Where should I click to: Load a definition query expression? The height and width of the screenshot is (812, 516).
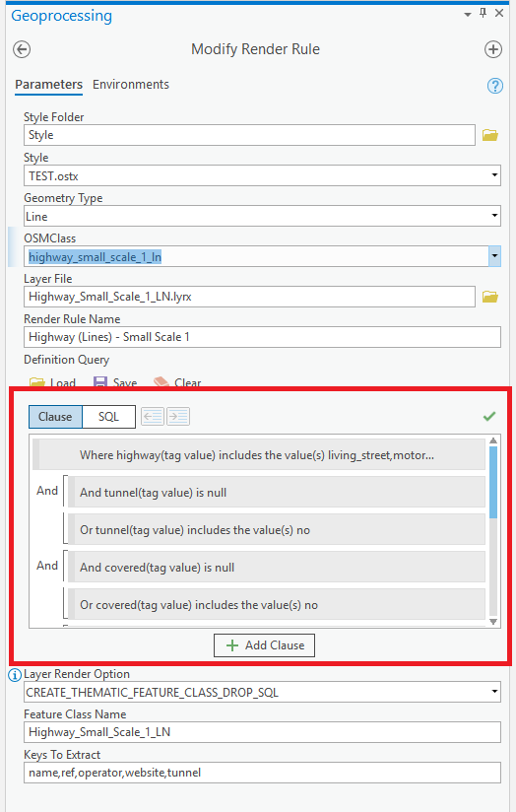[52, 382]
